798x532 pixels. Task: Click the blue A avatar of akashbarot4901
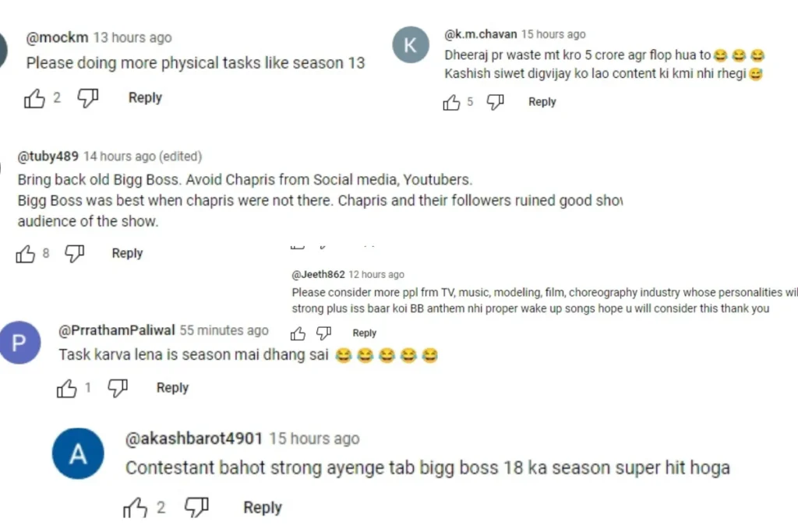pyautogui.click(x=78, y=453)
